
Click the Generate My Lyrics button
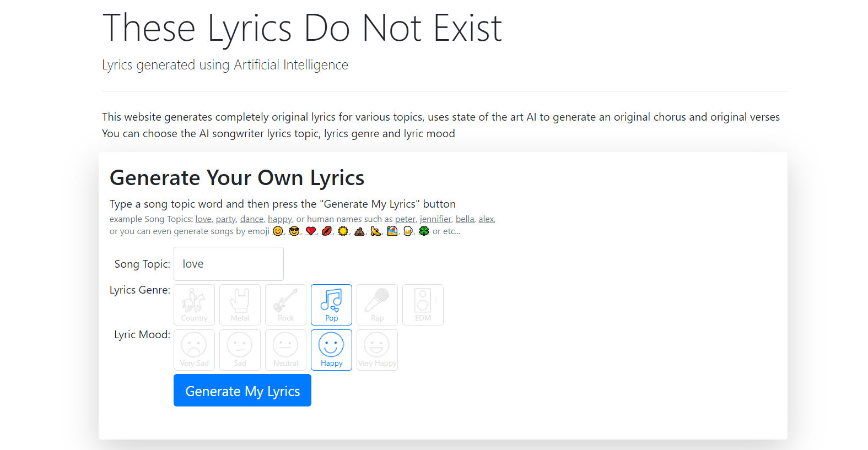[x=242, y=391]
